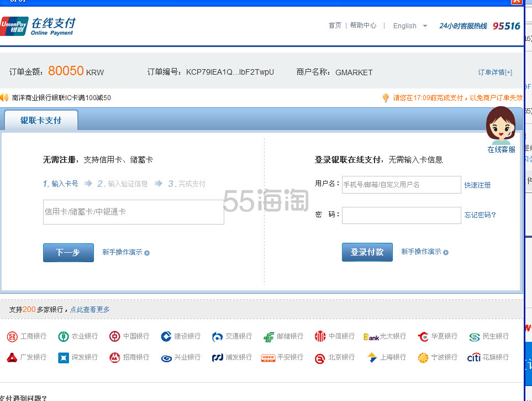Focus the 用户名 username input field

[x=402, y=185]
